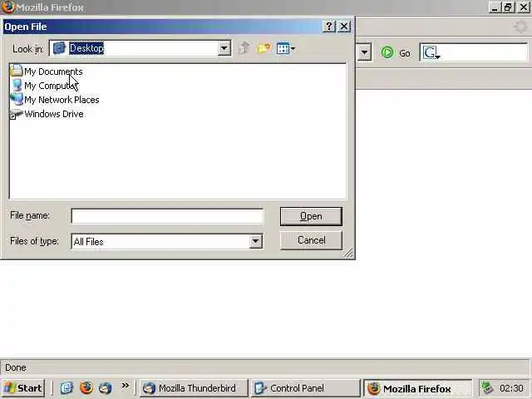
Task: Create New Folder toolbar icon
Action: pos(264,48)
